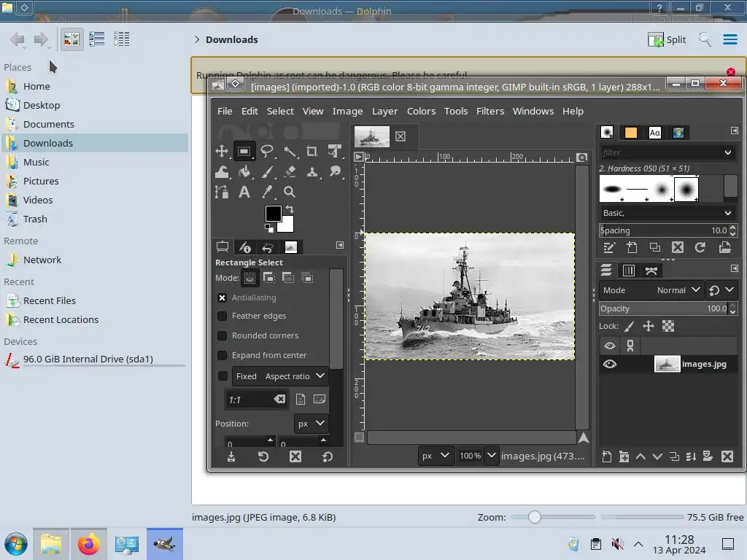
Task: Select the Eraser tool
Action: pos(290,172)
